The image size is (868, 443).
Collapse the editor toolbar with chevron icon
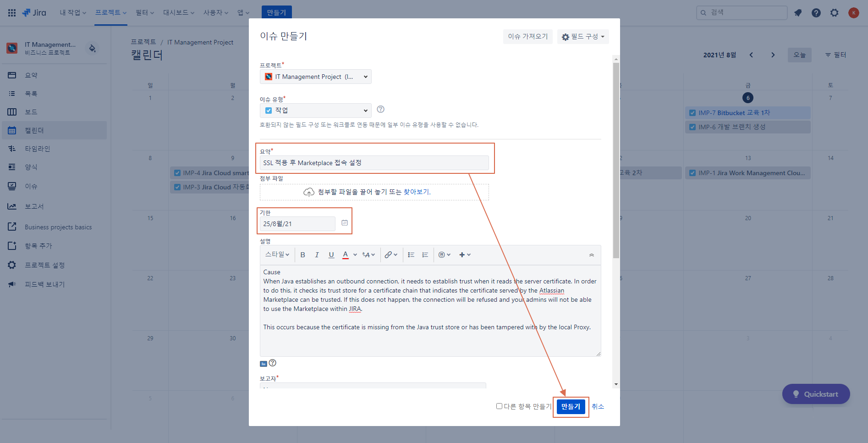(x=592, y=255)
